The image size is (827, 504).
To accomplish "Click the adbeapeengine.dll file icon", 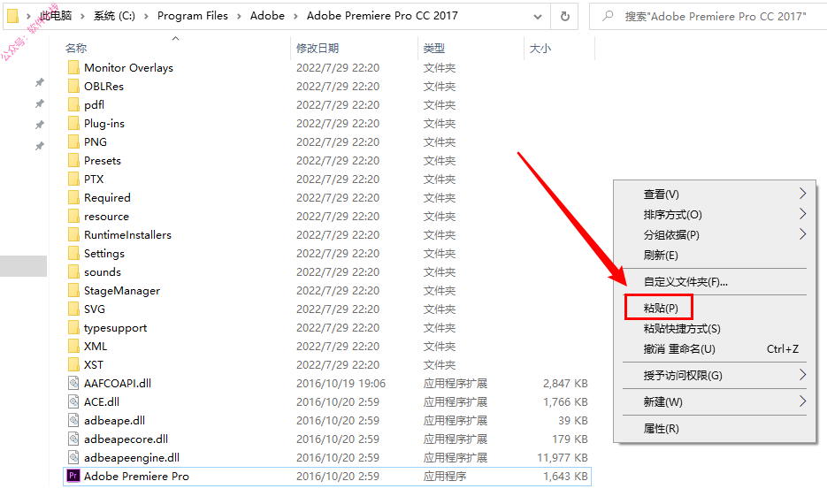I will click(x=73, y=457).
